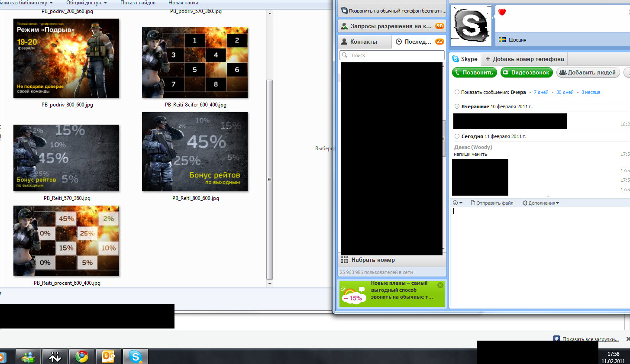Click the dial pad icon near Набрать номер
Image resolution: width=630 pixels, height=364 pixels.
pos(345,260)
